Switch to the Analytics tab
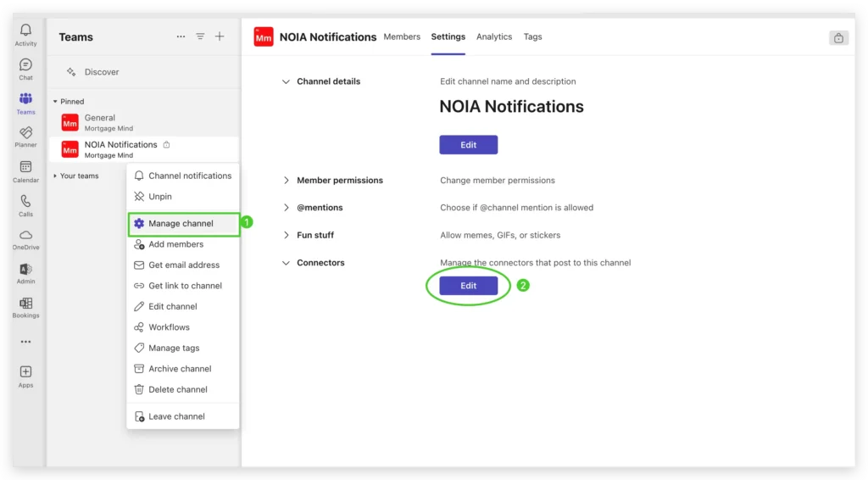 494,36
